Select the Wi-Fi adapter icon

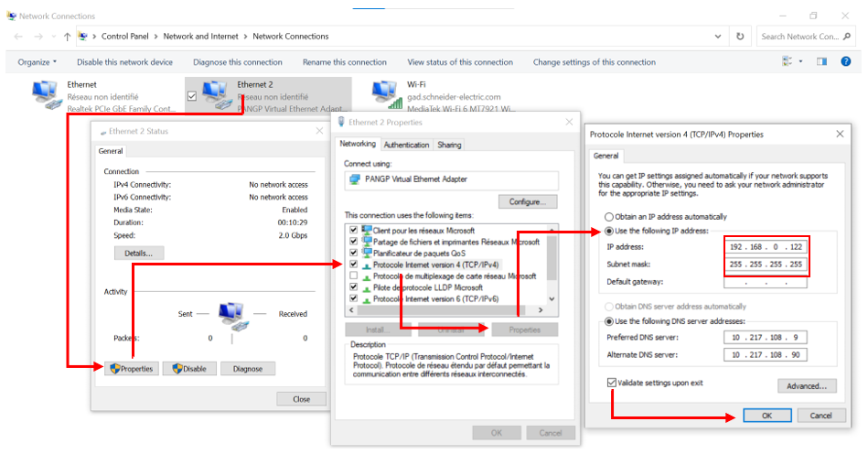(x=387, y=94)
